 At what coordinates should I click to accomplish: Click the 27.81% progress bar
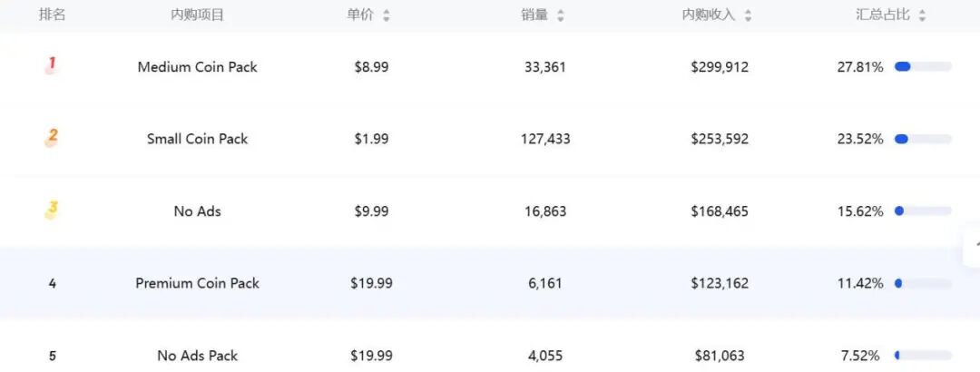click(x=923, y=66)
